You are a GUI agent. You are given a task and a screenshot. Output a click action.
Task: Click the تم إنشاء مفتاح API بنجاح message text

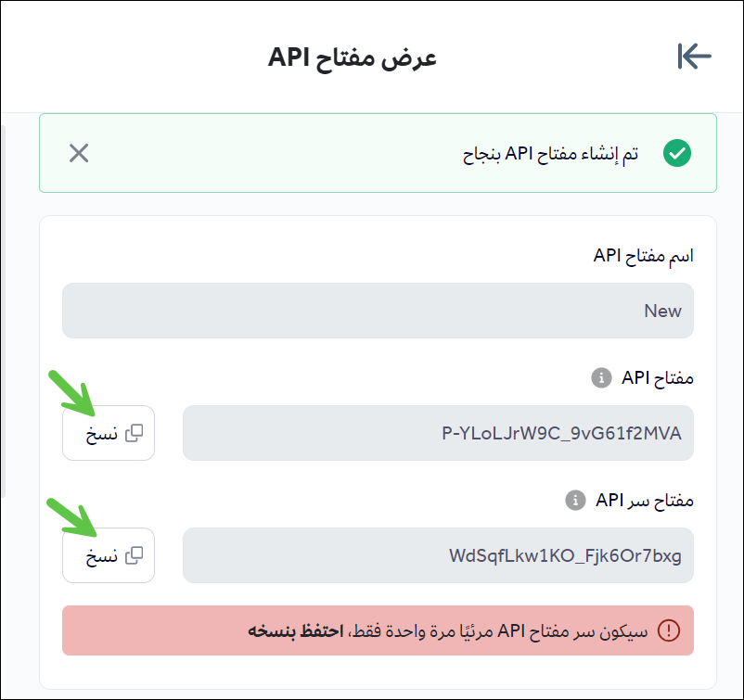[x=551, y=154]
